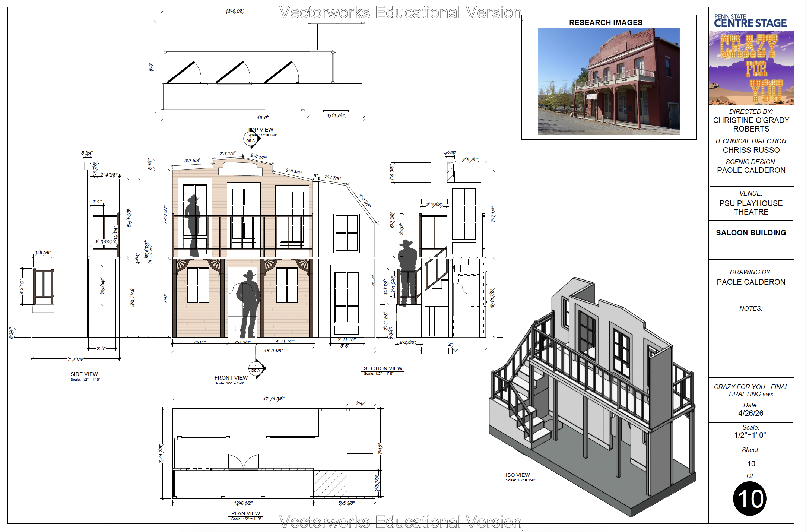Click the scale value 1/2"=1' 0"
The height and width of the screenshot is (532, 806).
pyautogui.click(x=750, y=435)
